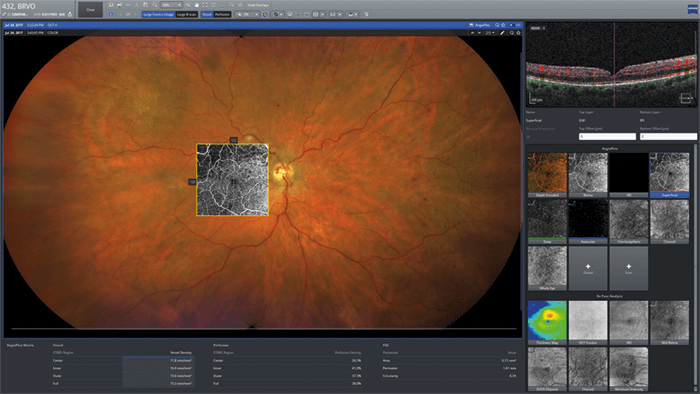Click the plus Scan add button
700x394 pixels.
click(x=629, y=268)
